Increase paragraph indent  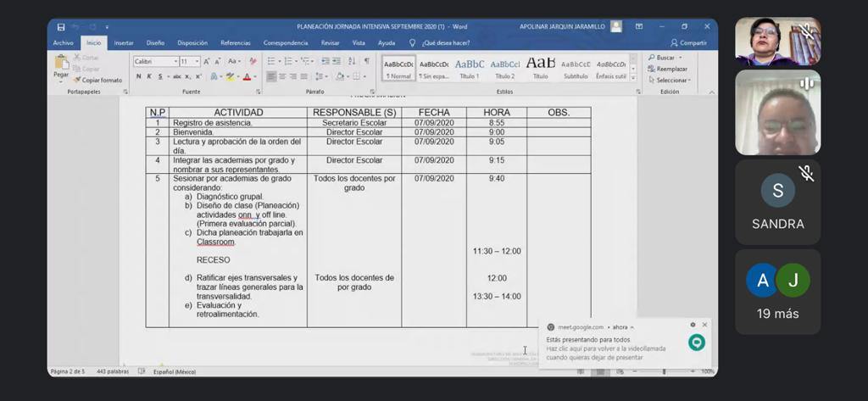(x=337, y=62)
